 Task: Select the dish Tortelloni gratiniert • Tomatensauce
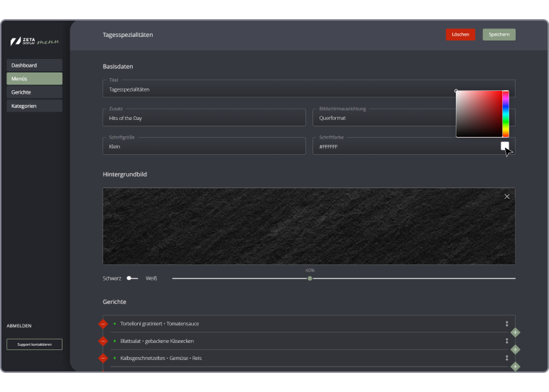[159, 324]
